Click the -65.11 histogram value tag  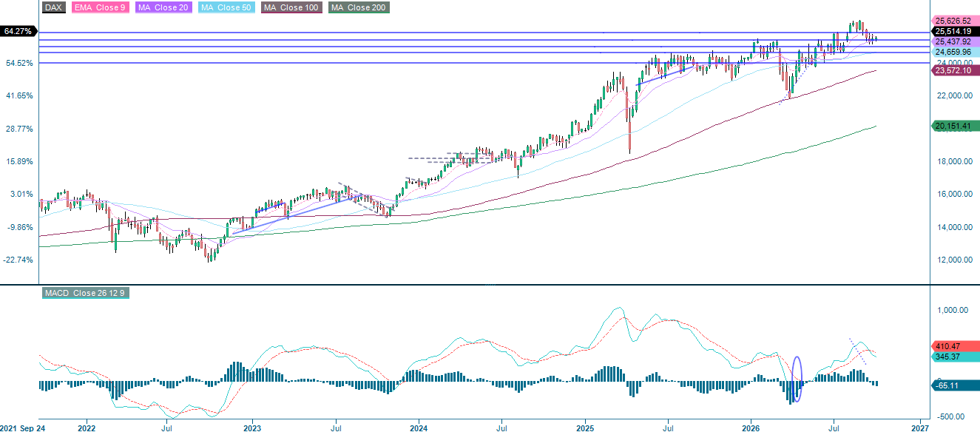click(955, 385)
